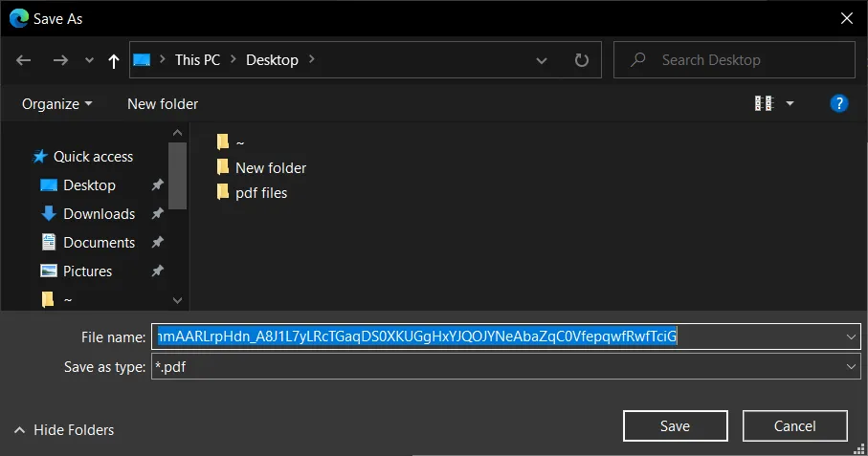Cancel the Save As dialog

pos(794,425)
